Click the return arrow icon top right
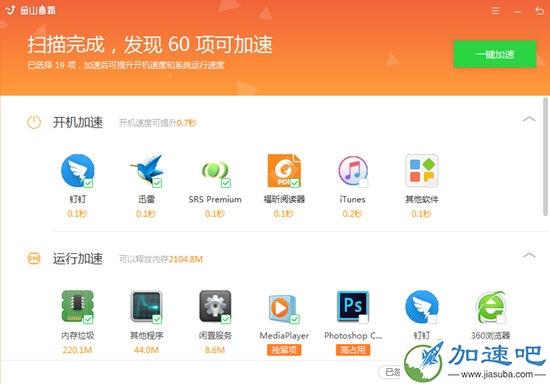 (539, 11)
